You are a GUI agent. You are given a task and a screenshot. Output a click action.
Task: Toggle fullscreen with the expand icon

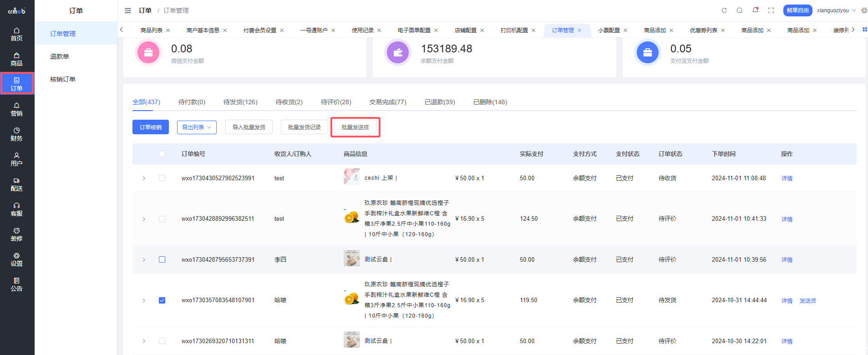point(771,10)
